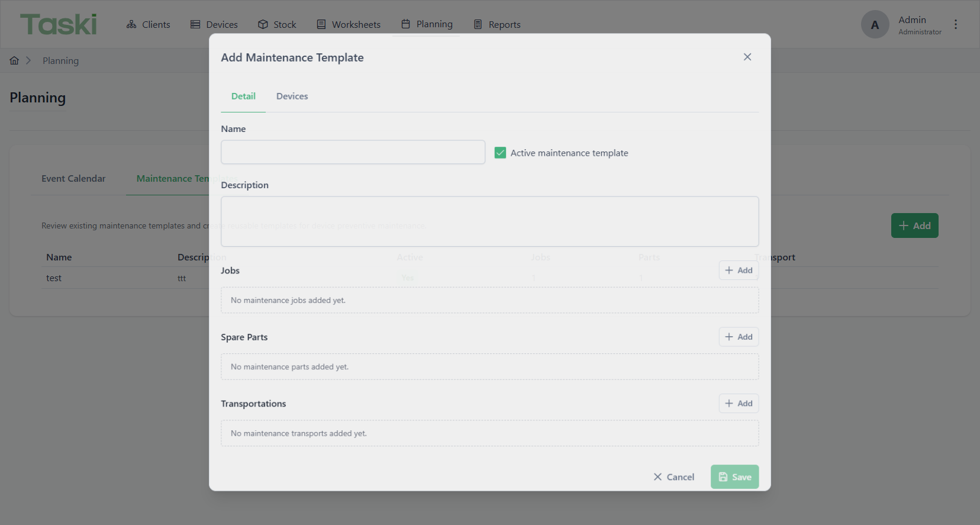Add a new job in Jobs section
This screenshot has width=980, height=525.
739,270
